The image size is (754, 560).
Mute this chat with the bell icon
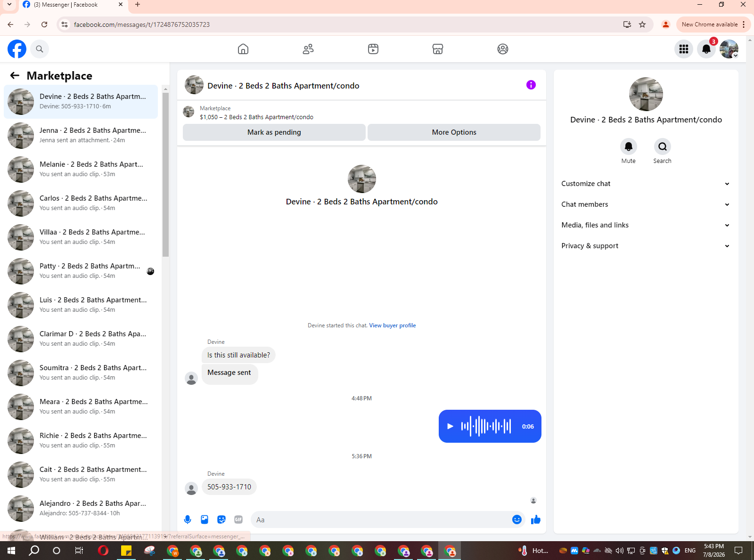629,146
